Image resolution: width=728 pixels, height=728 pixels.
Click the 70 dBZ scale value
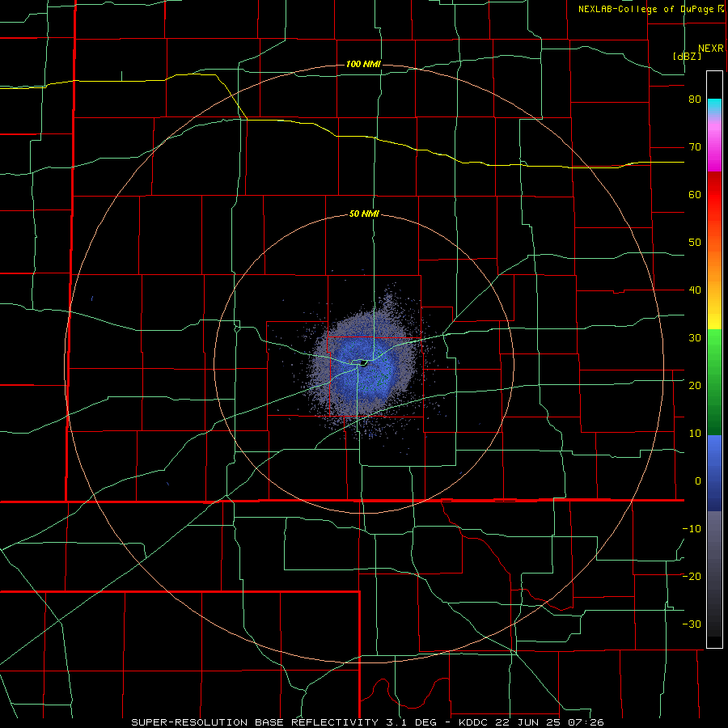[695, 147]
